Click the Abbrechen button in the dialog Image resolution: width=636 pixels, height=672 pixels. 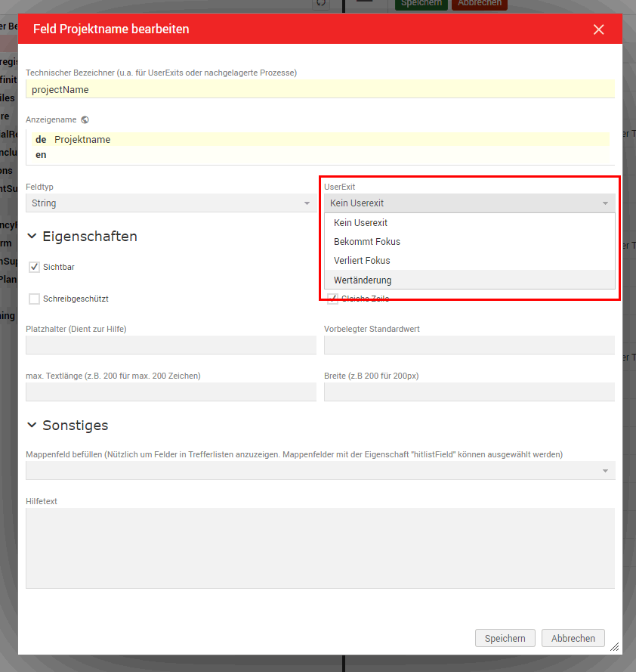point(573,638)
